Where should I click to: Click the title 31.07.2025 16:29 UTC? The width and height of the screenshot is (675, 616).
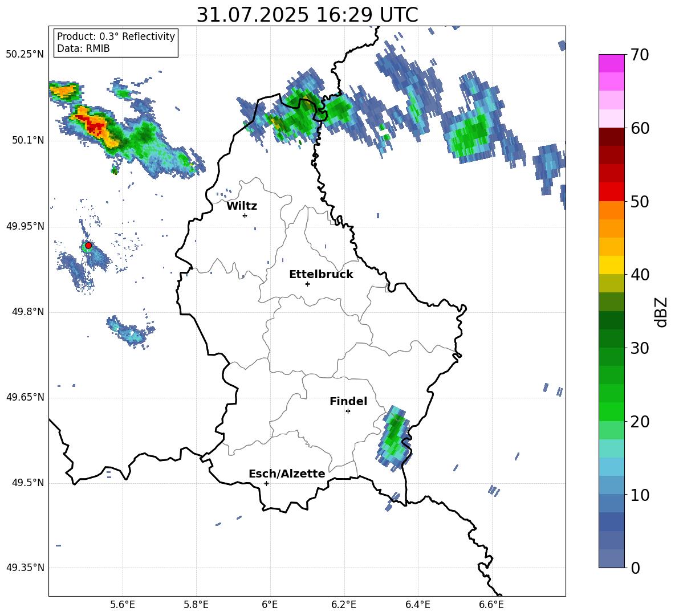pos(307,15)
